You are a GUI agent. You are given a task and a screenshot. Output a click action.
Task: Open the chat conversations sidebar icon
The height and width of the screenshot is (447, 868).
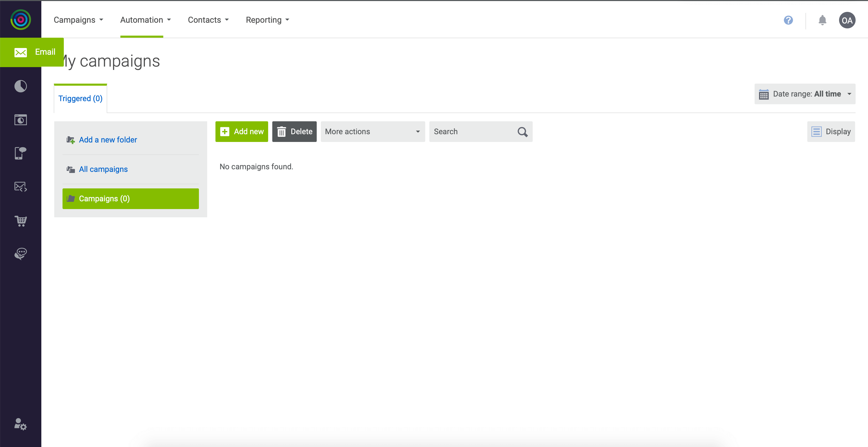coord(21,254)
